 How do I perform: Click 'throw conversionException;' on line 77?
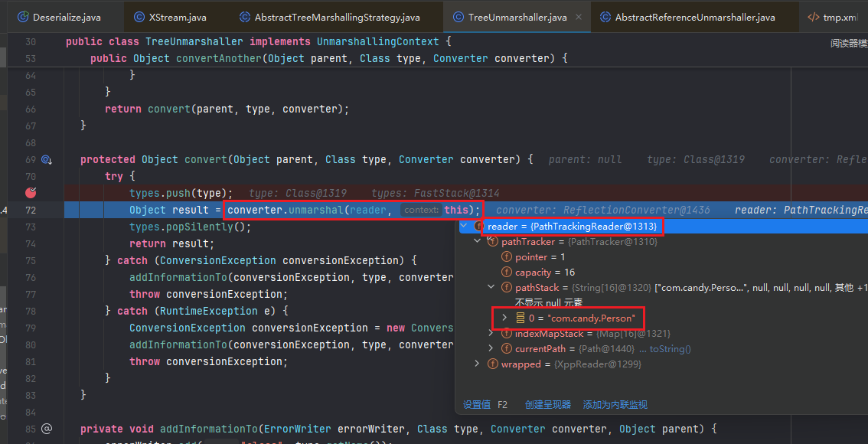click(x=209, y=294)
